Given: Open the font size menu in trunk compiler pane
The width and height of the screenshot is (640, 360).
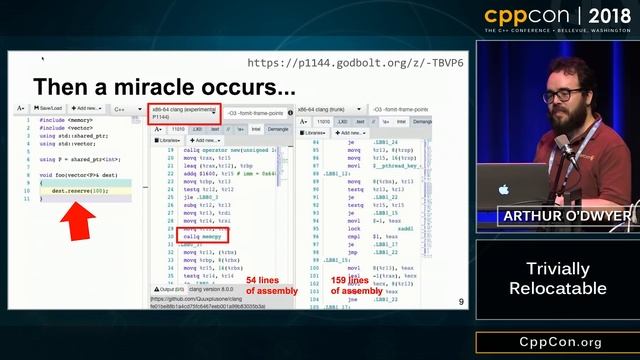Looking at the screenshot, I should pos(303,122).
